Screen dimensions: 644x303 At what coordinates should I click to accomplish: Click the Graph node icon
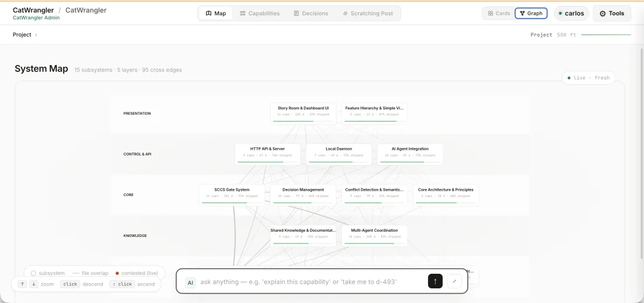(522, 13)
